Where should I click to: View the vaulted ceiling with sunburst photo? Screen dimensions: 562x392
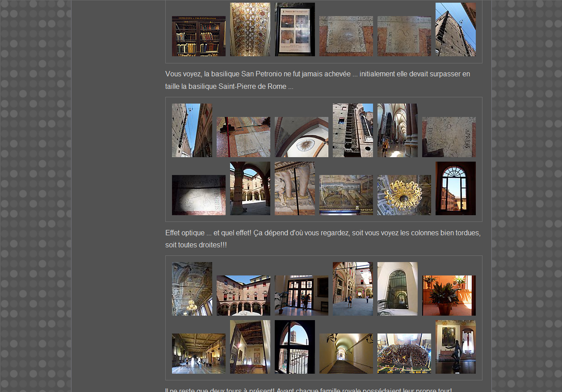[x=301, y=137]
